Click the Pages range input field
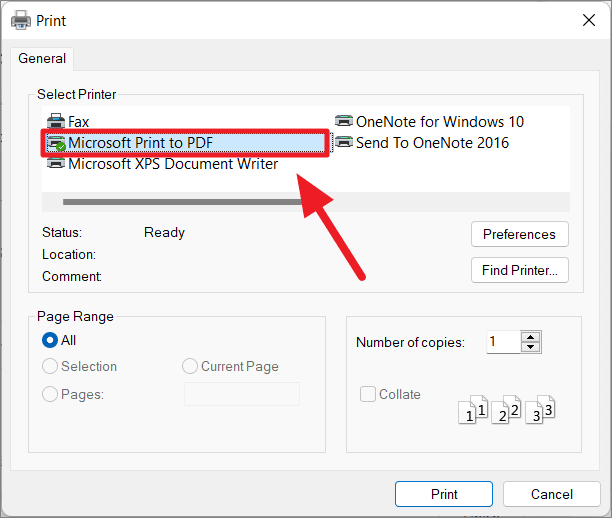This screenshot has width=612, height=518. point(242,394)
